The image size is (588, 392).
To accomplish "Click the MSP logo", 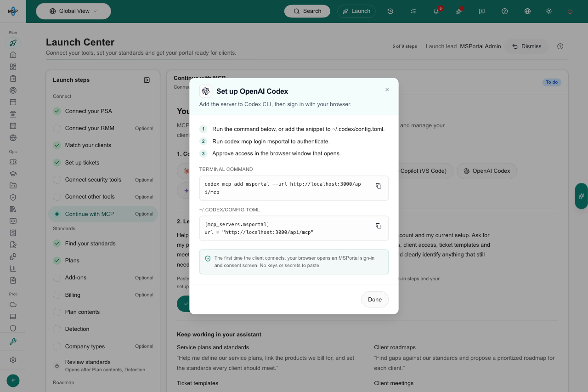I will (x=13, y=11).
